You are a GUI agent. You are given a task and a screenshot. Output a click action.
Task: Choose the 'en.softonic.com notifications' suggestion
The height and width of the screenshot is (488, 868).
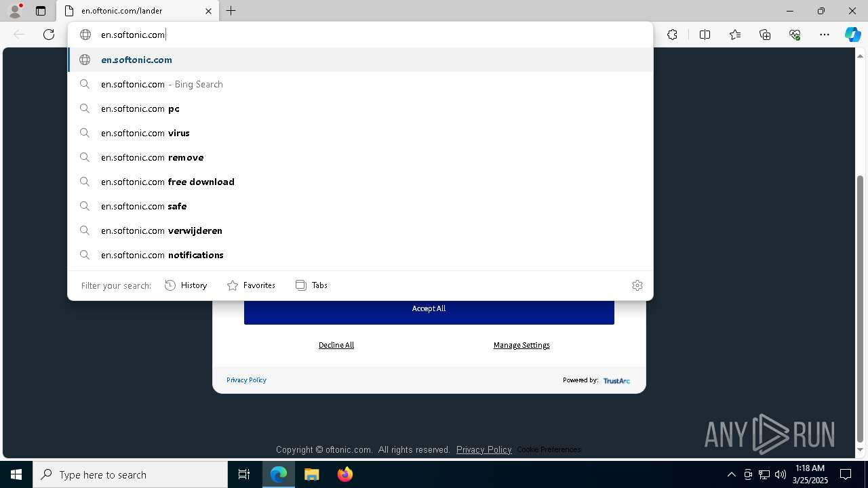point(360,255)
